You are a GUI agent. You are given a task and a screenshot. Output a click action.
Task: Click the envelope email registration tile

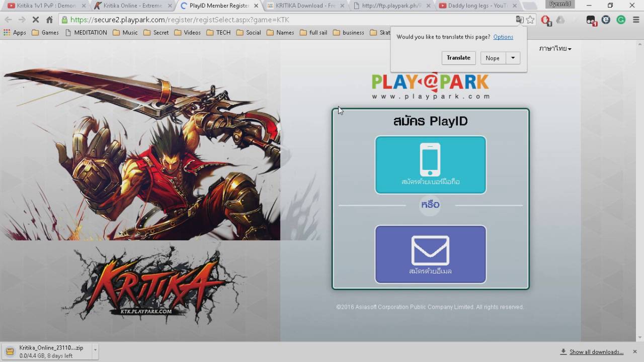431,254
